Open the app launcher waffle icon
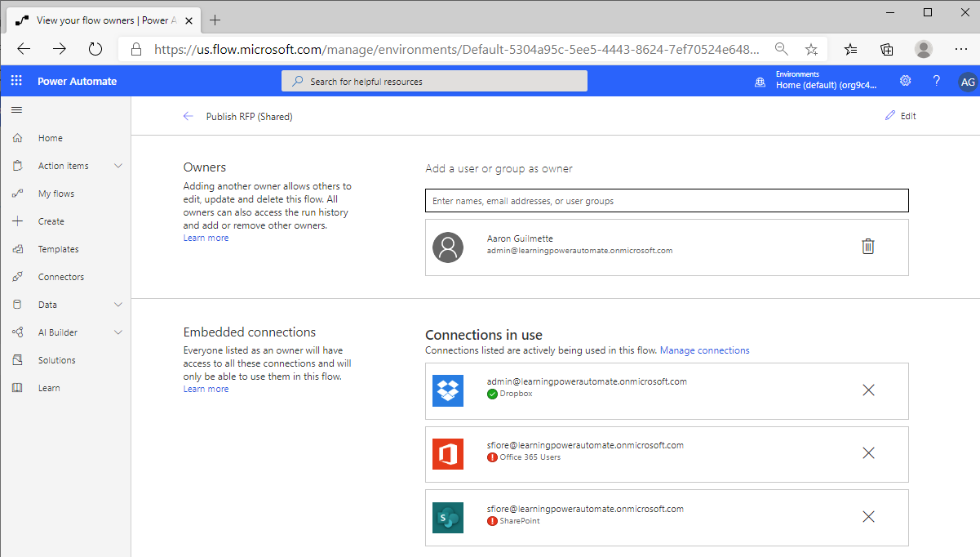The image size is (980, 557). tap(16, 81)
